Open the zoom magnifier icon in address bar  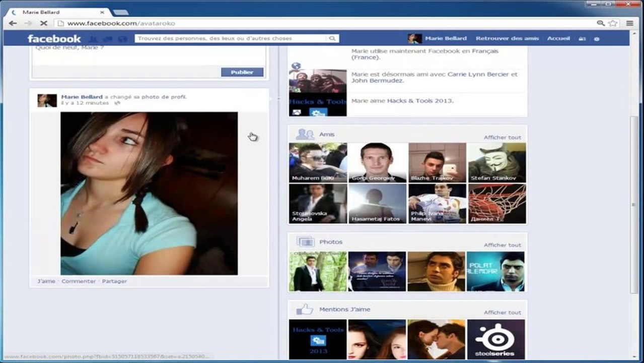pos(601,23)
